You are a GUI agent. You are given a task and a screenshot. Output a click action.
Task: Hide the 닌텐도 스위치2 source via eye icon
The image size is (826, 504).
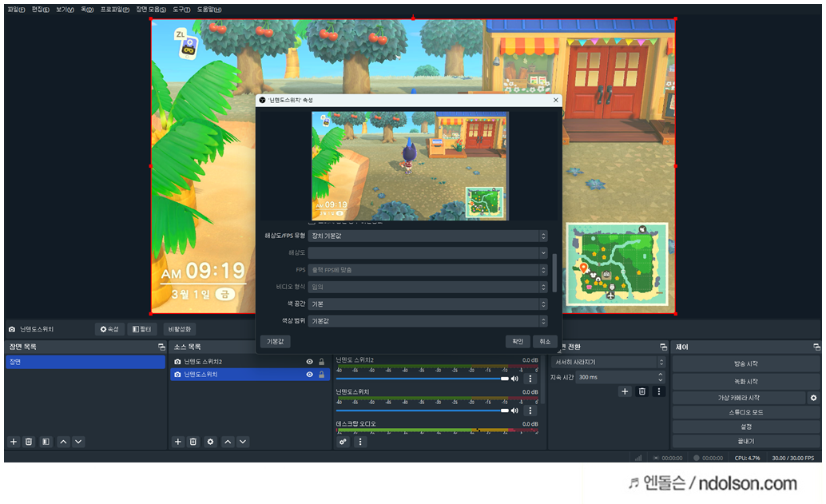point(310,362)
